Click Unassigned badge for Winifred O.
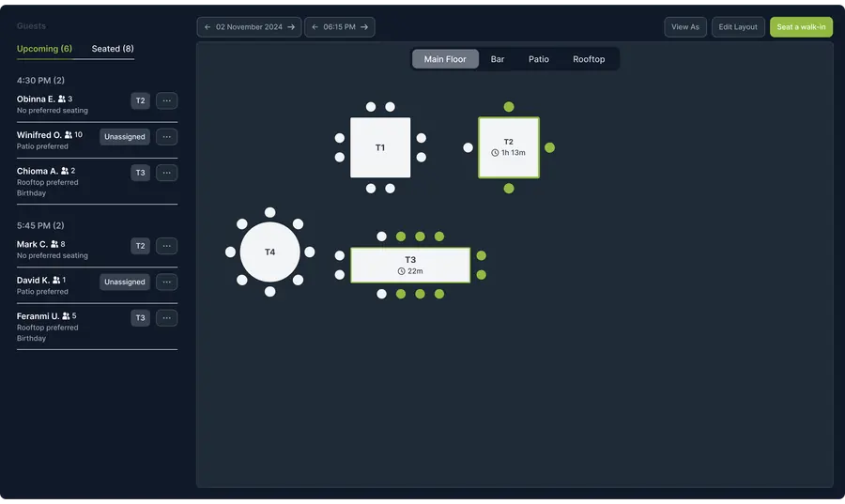The width and height of the screenshot is (845, 504). [125, 137]
